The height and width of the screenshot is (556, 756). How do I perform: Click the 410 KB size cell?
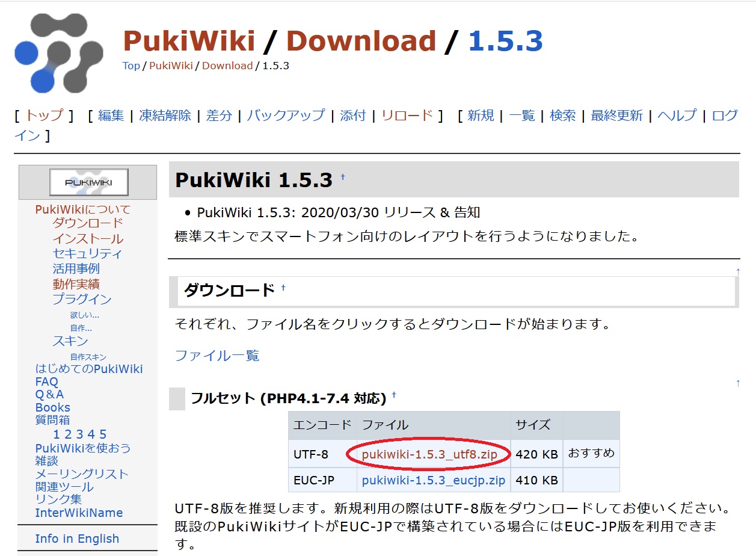pyautogui.click(x=536, y=481)
